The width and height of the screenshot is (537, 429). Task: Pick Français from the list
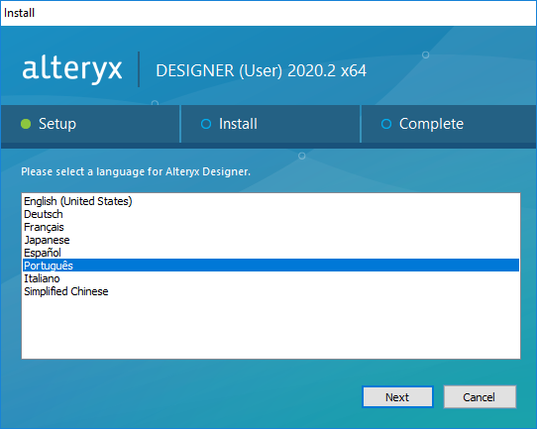(x=271, y=227)
